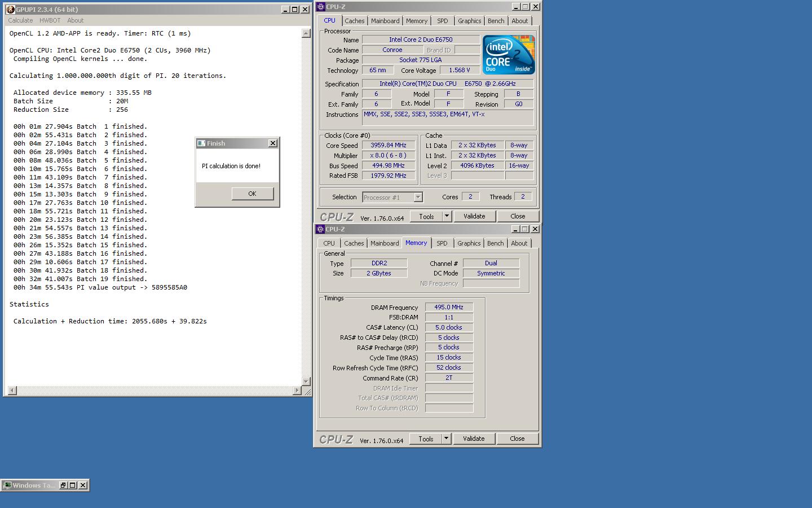Click Tools button in top CPU-Z
Image resolution: width=812 pixels, height=508 pixels.
pos(427,216)
